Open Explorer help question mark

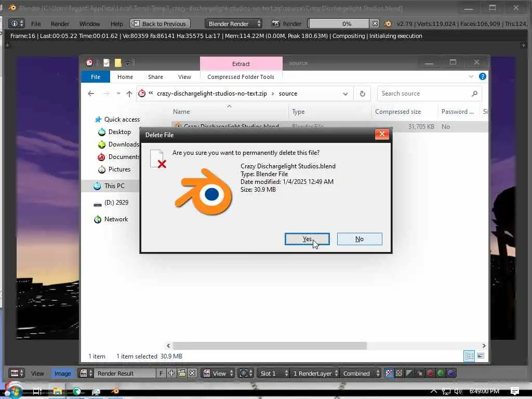coord(482,77)
